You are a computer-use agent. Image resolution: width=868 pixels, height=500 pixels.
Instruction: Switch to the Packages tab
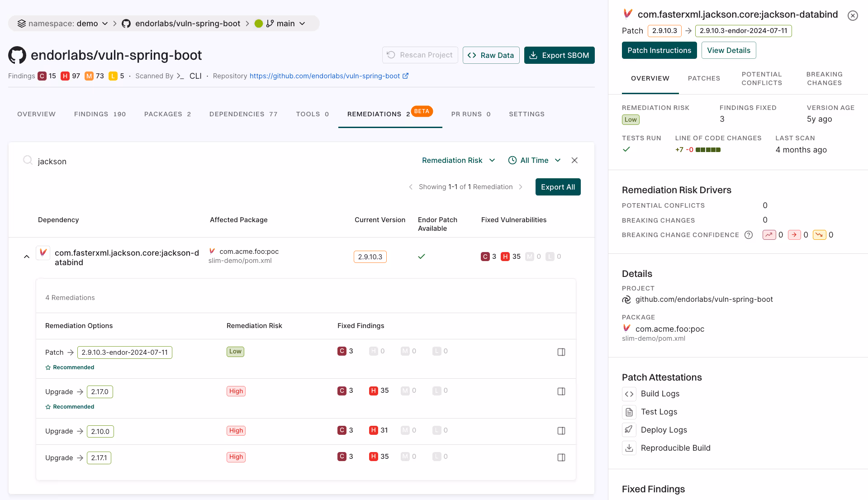pos(167,114)
